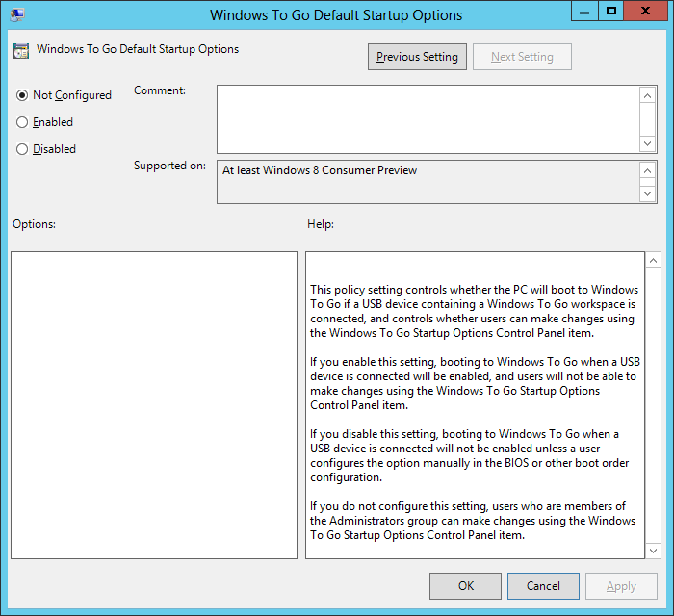
Task: Select the Enabled radio button
Action: pyautogui.click(x=22, y=122)
